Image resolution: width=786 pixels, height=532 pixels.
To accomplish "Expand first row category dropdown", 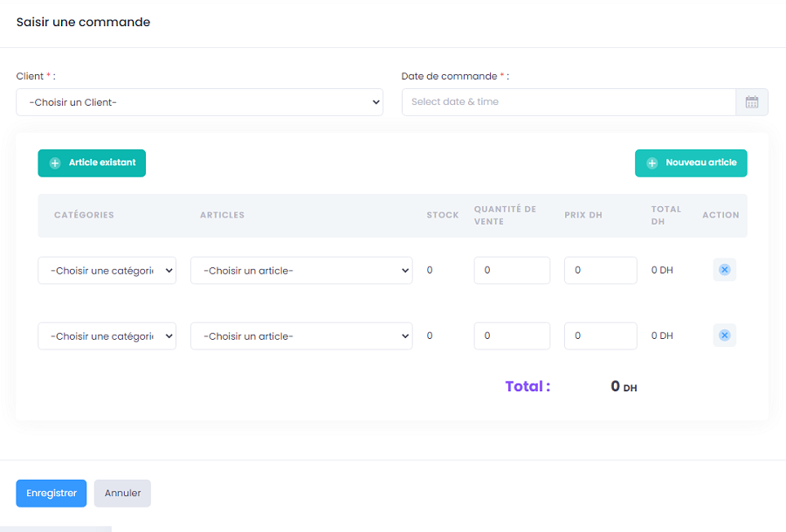I will [x=107, y=271].
